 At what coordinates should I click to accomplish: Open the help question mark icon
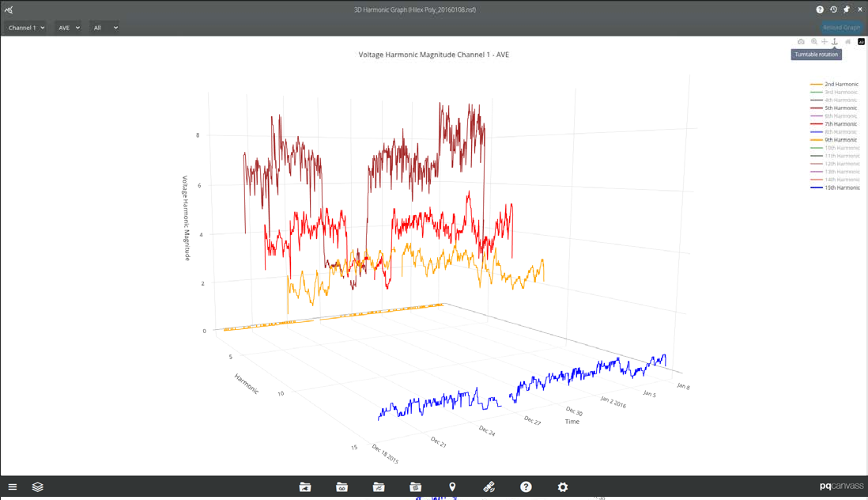(x=526, y=487)
